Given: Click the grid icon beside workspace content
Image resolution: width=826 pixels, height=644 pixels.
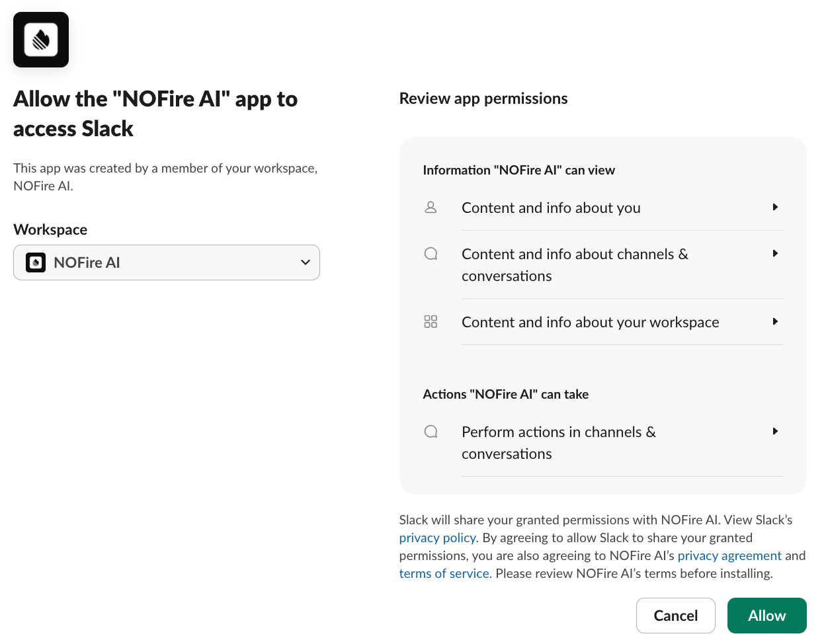Looking at the screenshot, I should pos(431,321).
